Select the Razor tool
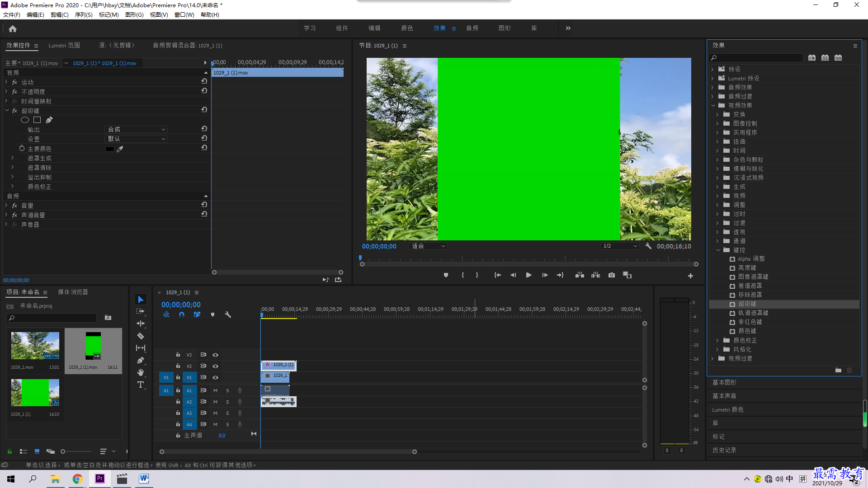The image size is (868, 488). pyautogui.click(x=141, y=336)
